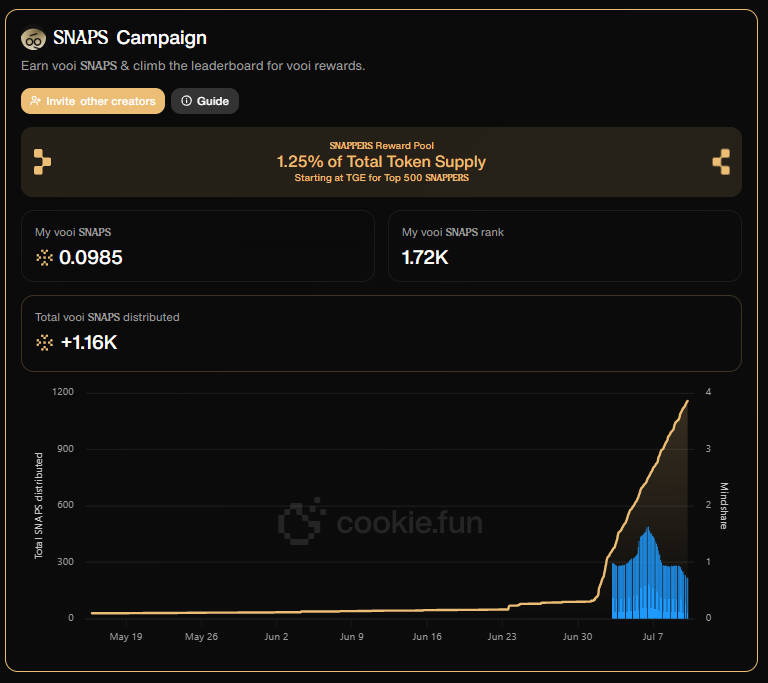
Task: Click the campaign description text about leaderboard
Action: pyautogui.click(x=193, y=66)
